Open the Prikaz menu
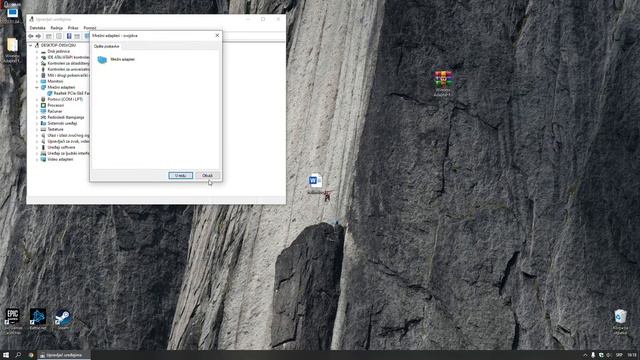Viewport: 640px width, 360px height. (73, 28)
